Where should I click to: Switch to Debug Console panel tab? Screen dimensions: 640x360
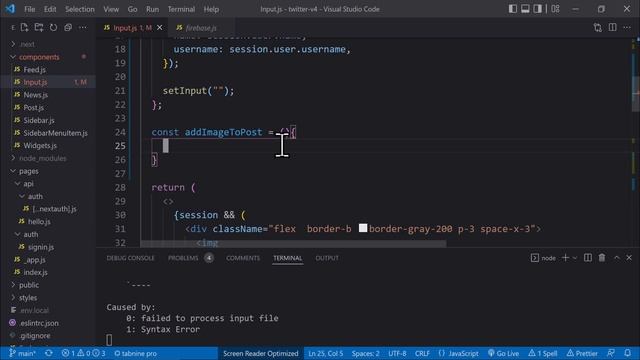pos(130,258)
